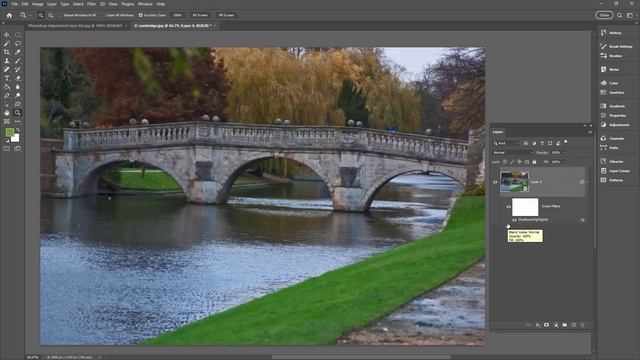The width and height of the screenshot is (640, 360).
Task: Open the Window menu
Action: coord(145,4)
